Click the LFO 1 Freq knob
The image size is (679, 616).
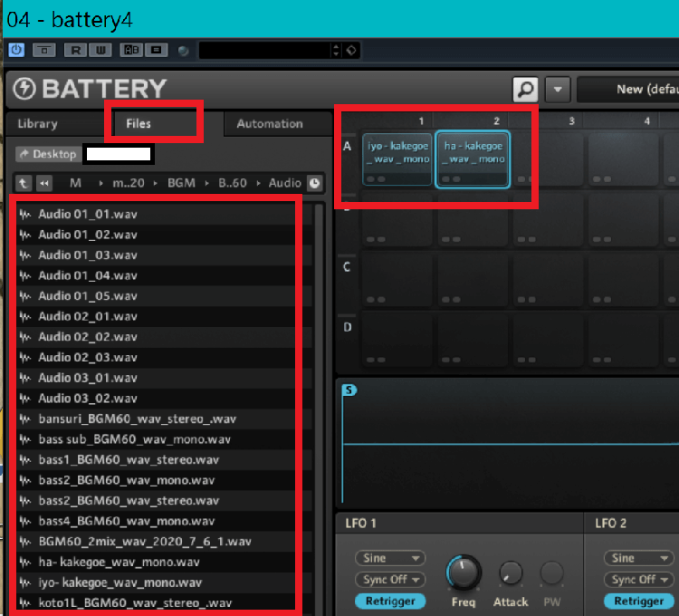(464, 573)
